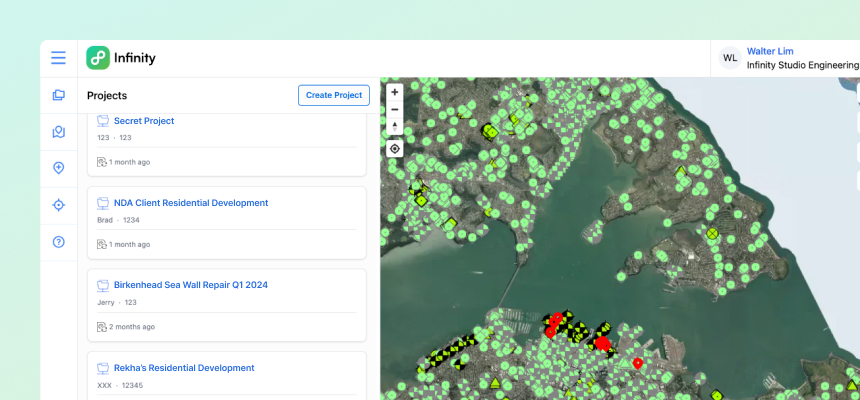Open the Walter Lim profile link
This screenshot has width=860, height=400.
point(770,51)
